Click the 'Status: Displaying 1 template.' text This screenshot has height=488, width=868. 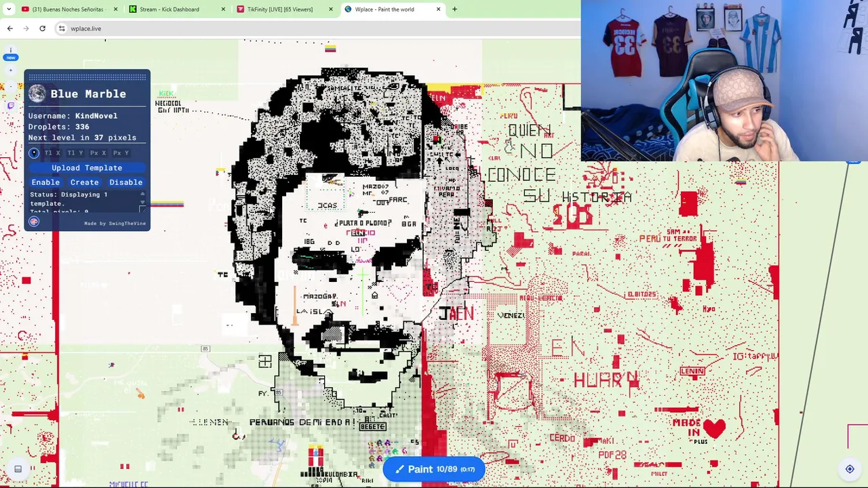pos(68,199)
